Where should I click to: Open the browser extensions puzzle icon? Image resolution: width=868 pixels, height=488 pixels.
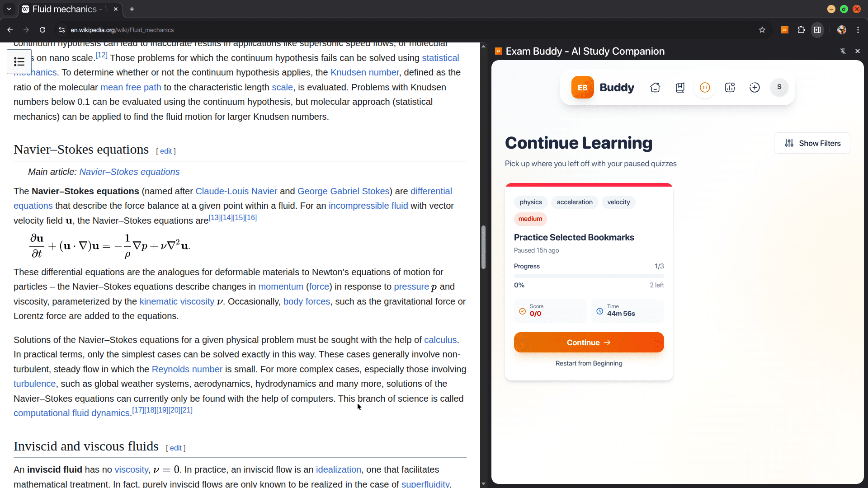click(x=801, y=30)
